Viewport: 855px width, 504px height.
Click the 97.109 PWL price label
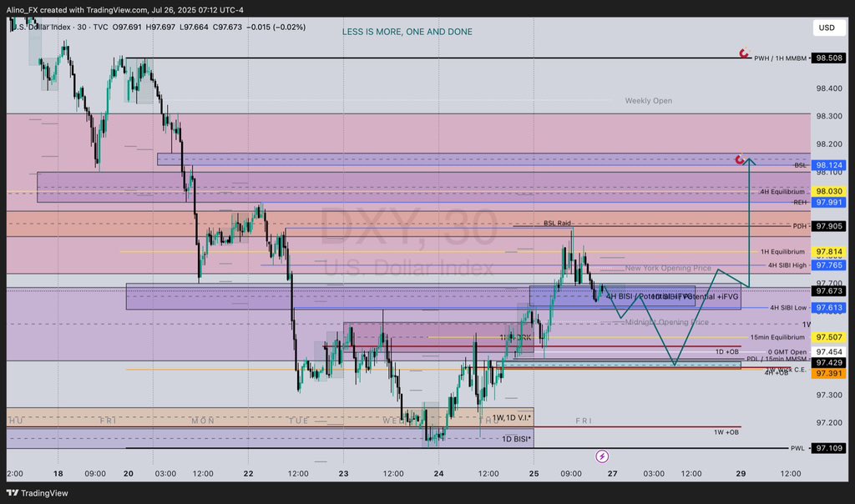829,448
